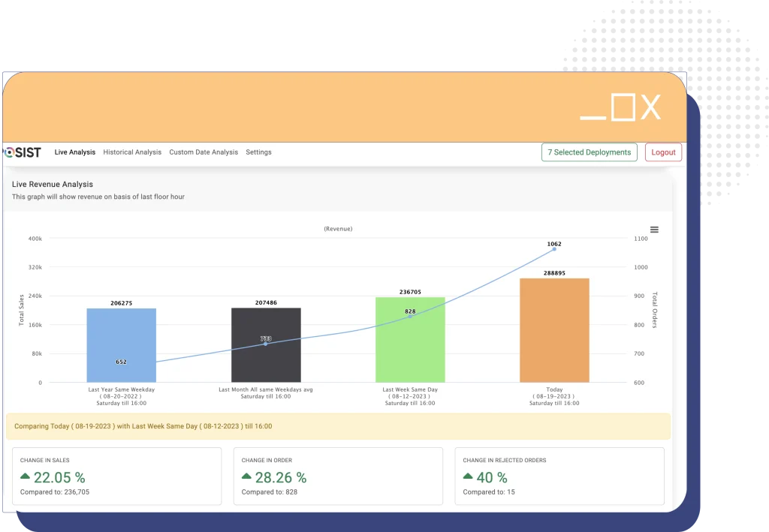Click the Logout button
Image resolution: width=769 pixels, height=532 pixels.
(663, 152)
